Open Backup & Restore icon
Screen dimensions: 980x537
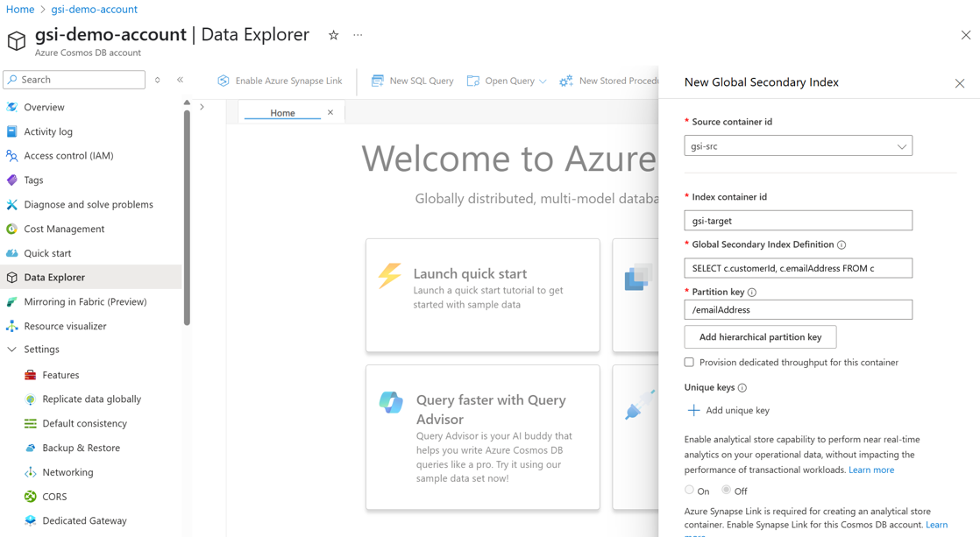click(x=30, y=448)
